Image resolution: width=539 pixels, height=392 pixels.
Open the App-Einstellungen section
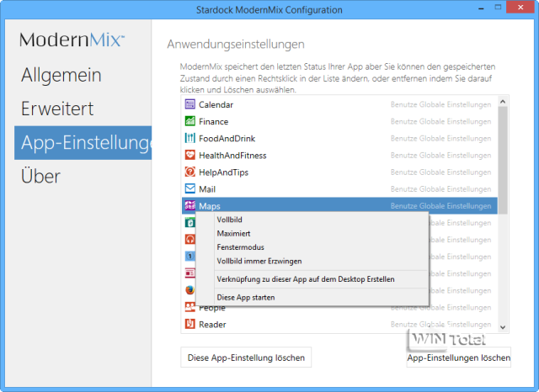pos(83,143)
